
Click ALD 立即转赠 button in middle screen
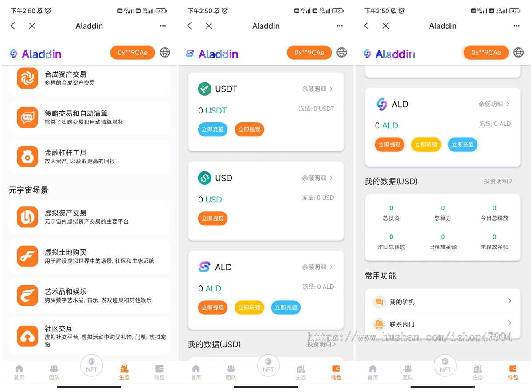click(250, 307)
